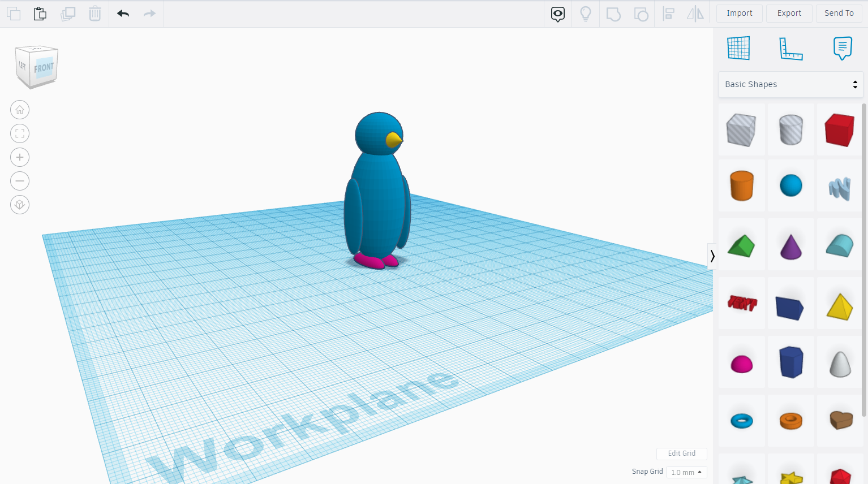Click the Export button
The width and height of the screenshot is (868, 484).
[789, 13]
